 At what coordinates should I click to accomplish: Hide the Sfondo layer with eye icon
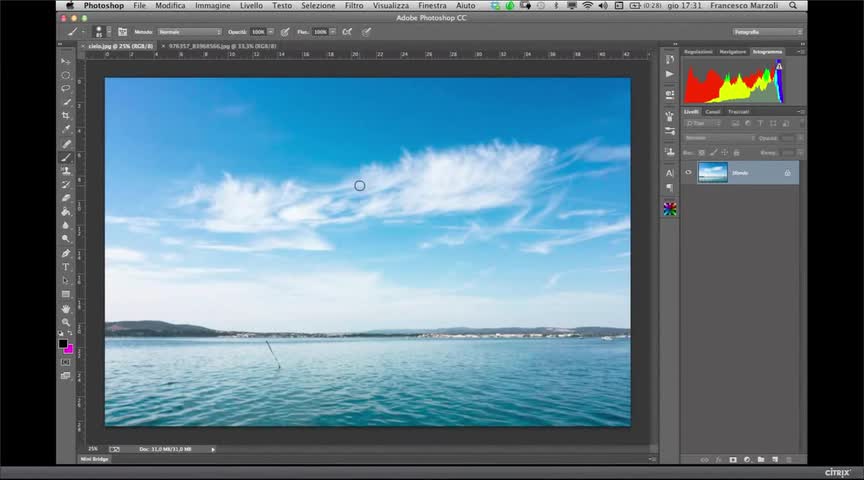(688, 173)
